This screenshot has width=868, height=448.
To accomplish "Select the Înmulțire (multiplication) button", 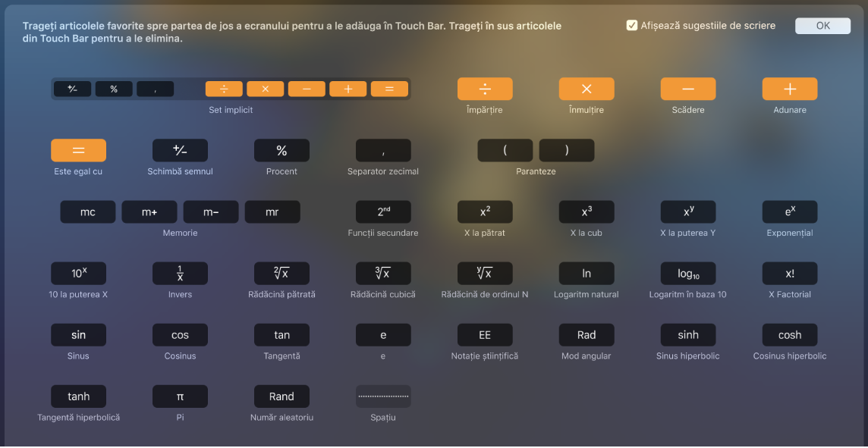I will [586, 88].
